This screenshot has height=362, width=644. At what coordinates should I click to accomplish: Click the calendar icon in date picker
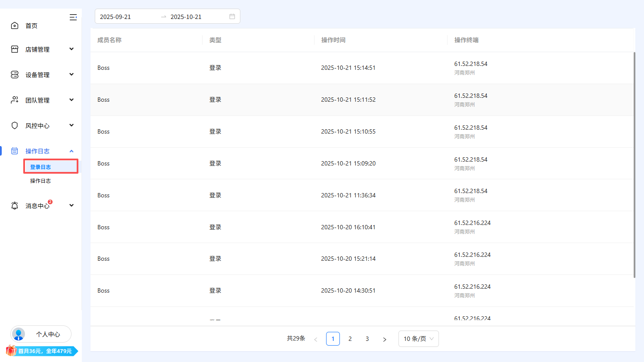(x=232, y=16)
